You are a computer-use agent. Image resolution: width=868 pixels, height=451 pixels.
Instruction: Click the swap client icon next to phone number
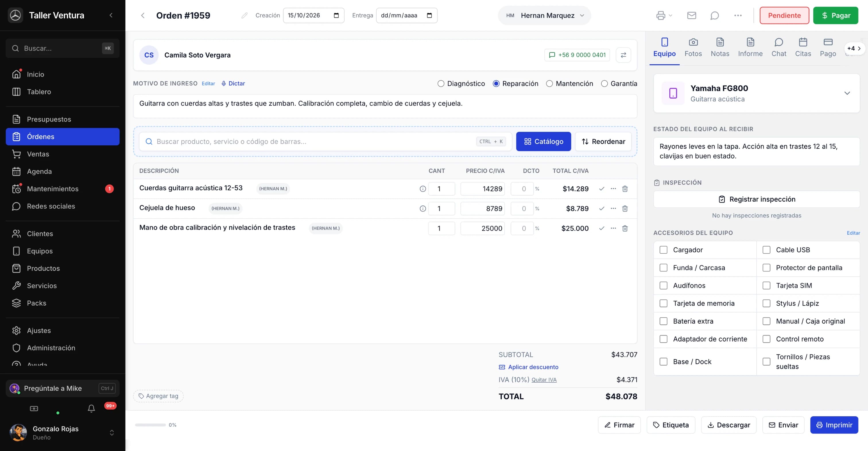coord(623,55)
